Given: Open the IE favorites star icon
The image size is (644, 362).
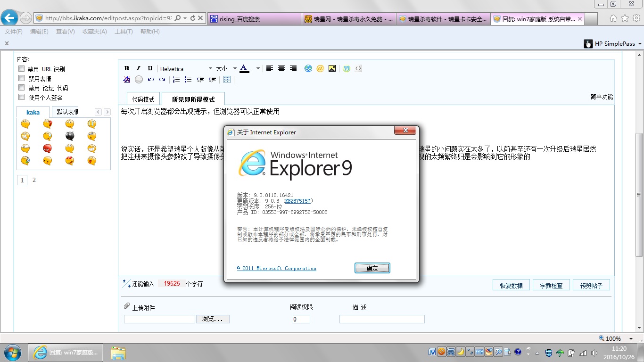Looking at the screenshot, I should coord(625,18).
